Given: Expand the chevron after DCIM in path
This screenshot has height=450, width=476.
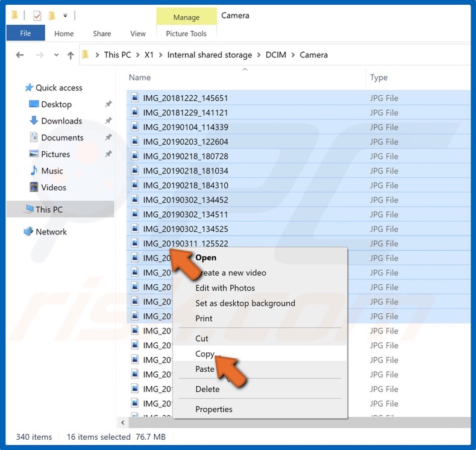Looking at the screenshot, I should [293, 55].
